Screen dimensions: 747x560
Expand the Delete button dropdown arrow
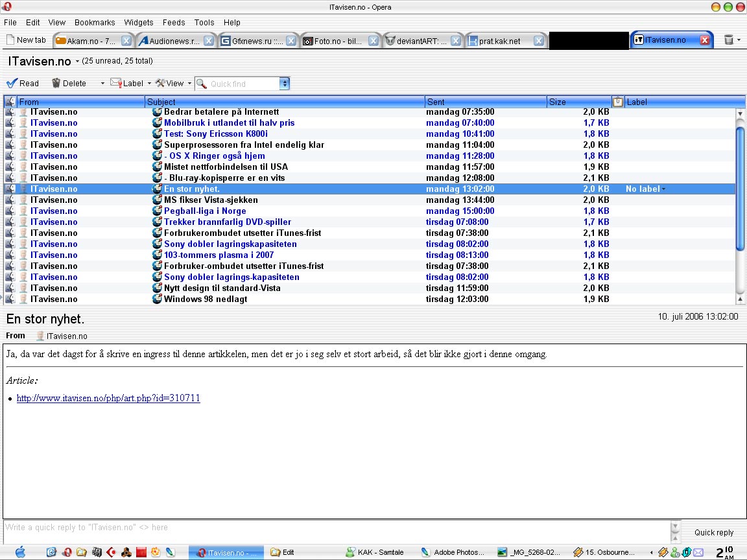point(102,84)
